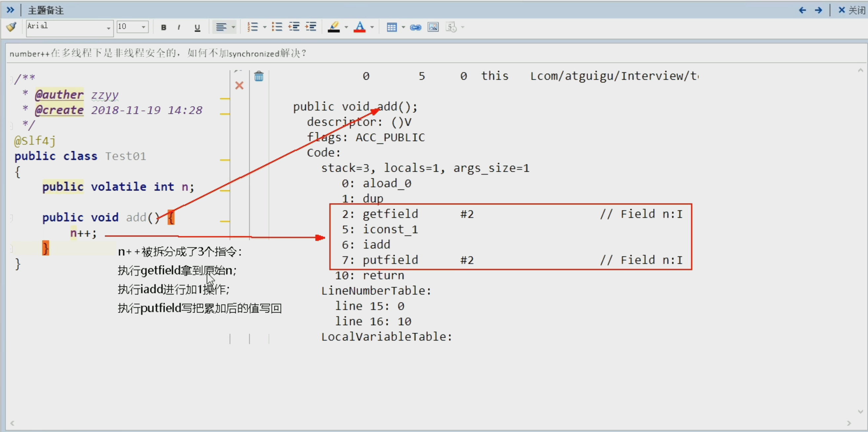
Task: Click the '执行putfield写把累加后的值写回' text
Action: pyautogui.click(x=200, y=308)
